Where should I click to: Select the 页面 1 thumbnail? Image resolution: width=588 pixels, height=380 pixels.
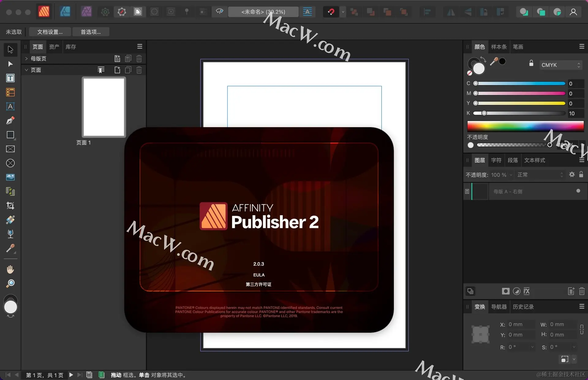(x=104, y=107)
